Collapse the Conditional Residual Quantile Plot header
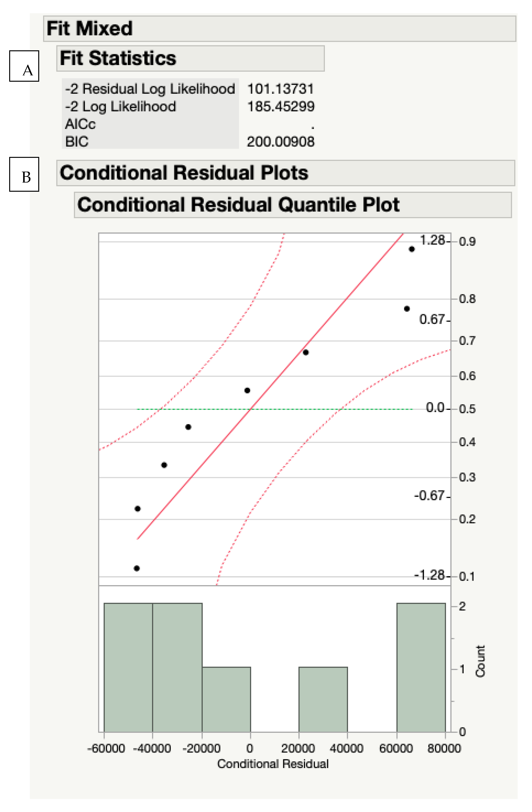Image resolution: width=532 pixels, height=812 pixels. (x=238, y=205)
